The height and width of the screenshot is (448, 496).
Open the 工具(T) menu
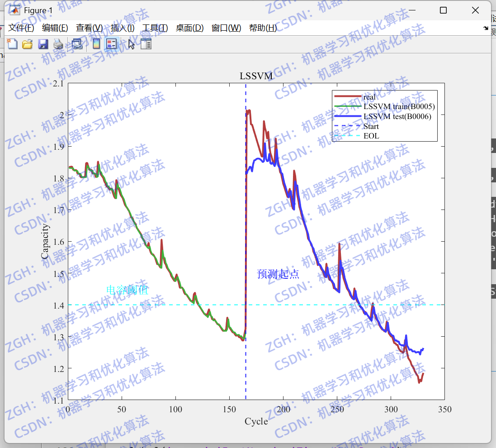click(x=155, y=28)
